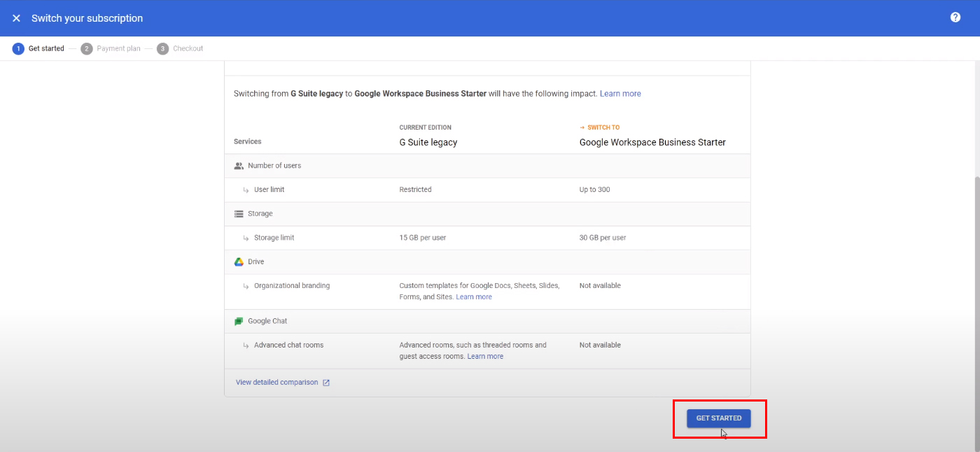The height and width of the screenshot is (452, 980).
Task: Click the 'Up to 300' value
Action: click(x=594, y=190)
